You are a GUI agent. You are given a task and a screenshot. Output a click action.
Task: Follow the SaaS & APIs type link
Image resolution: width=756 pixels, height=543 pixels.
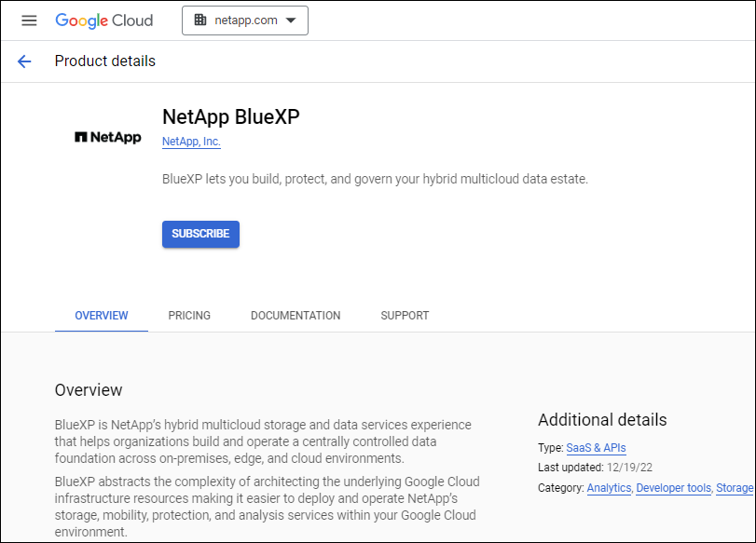[596, 448]
